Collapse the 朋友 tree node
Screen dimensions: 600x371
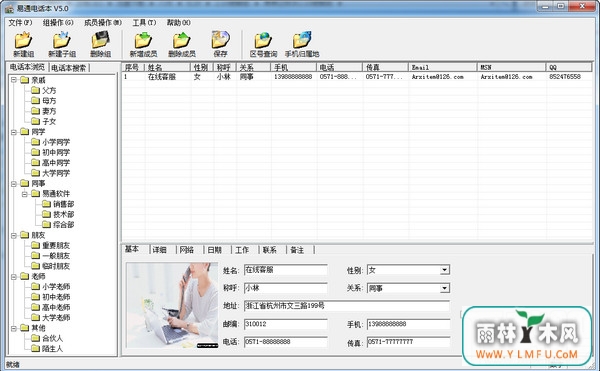14,235
